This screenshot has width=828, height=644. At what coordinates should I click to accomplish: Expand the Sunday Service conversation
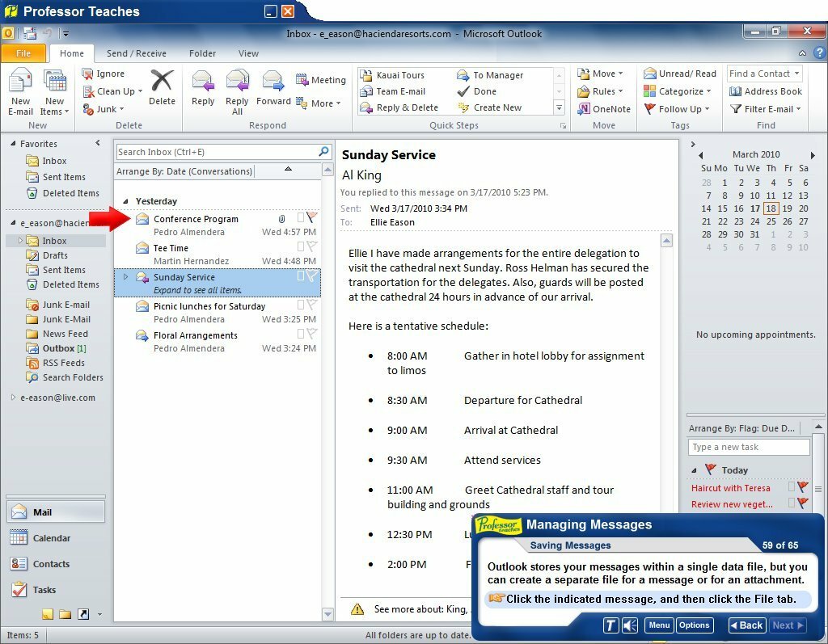pyautogui.click(x=125, y=276)
